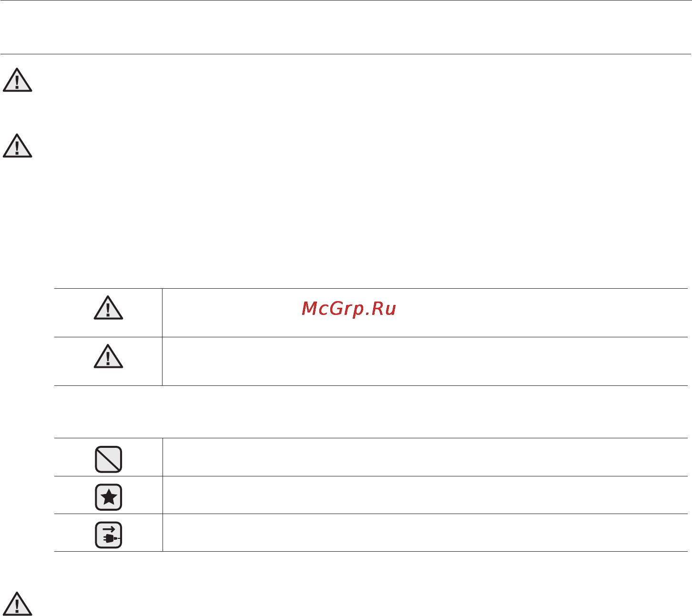Click the blank description cell beside the prohibited icon
The image size is (692, 616).
[x=425, y=457]
